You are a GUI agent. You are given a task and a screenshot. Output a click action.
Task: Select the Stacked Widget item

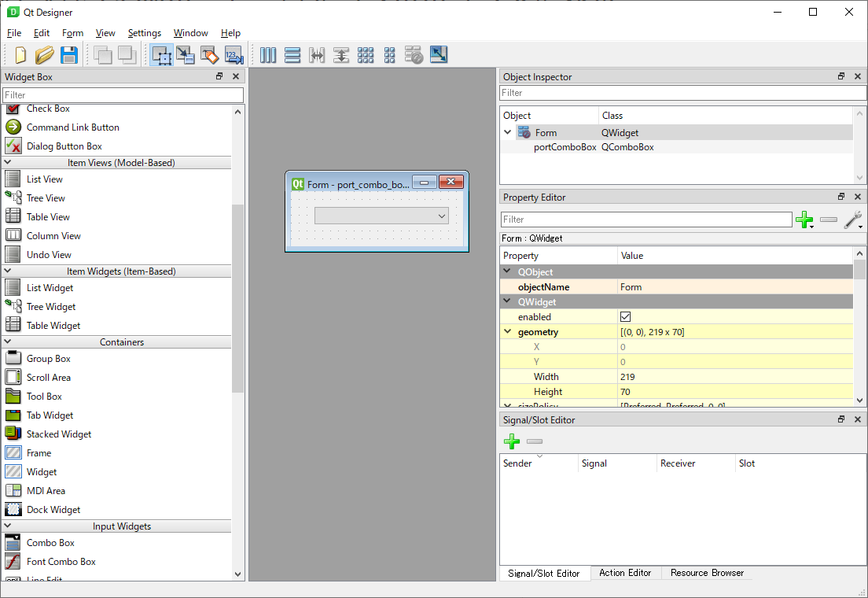click(x=59, y=434)
